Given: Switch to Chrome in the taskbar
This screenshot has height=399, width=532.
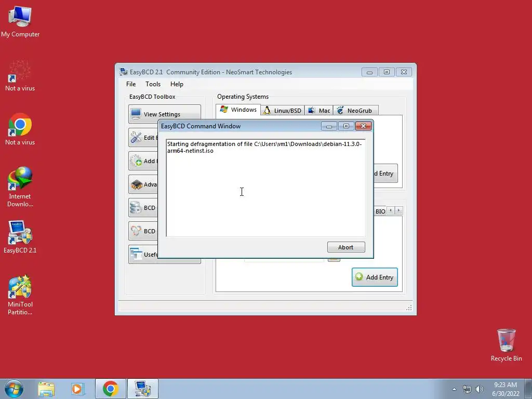Looking at the screenshot, I should tap(110, 389).
